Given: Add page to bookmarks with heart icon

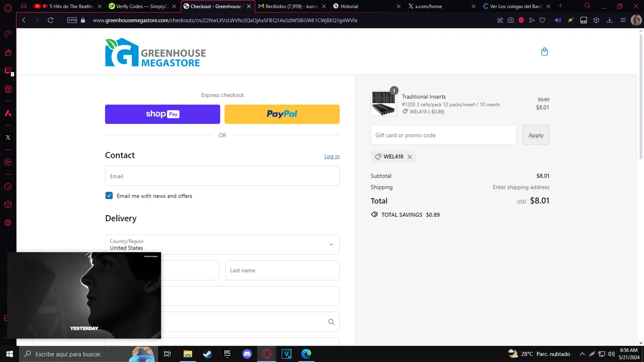Looking at the screenshot, I should pos(542,20).
